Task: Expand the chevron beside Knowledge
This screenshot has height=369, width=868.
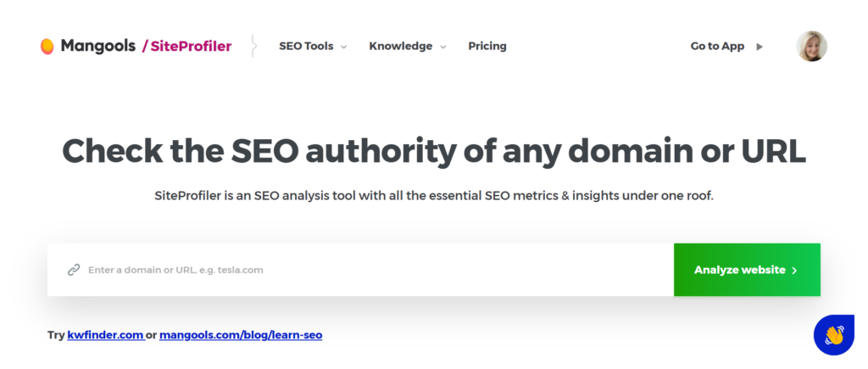Action: [x=442, y=48]
